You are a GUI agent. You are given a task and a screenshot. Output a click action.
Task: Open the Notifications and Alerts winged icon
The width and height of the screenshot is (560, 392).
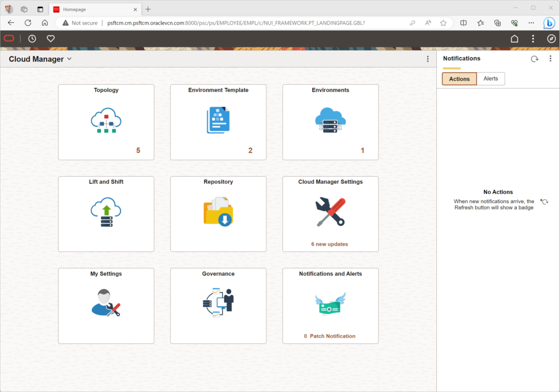coord(330,303)
